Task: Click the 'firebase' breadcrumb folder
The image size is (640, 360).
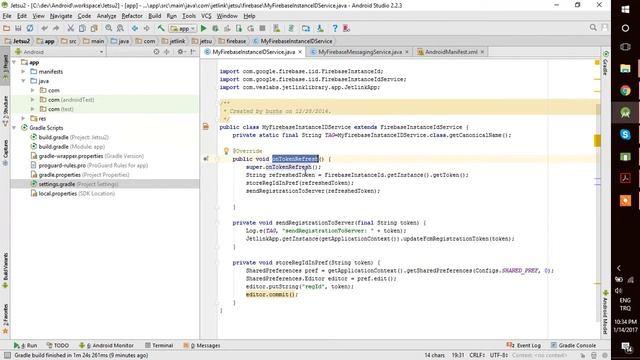Action: point(232,41)
